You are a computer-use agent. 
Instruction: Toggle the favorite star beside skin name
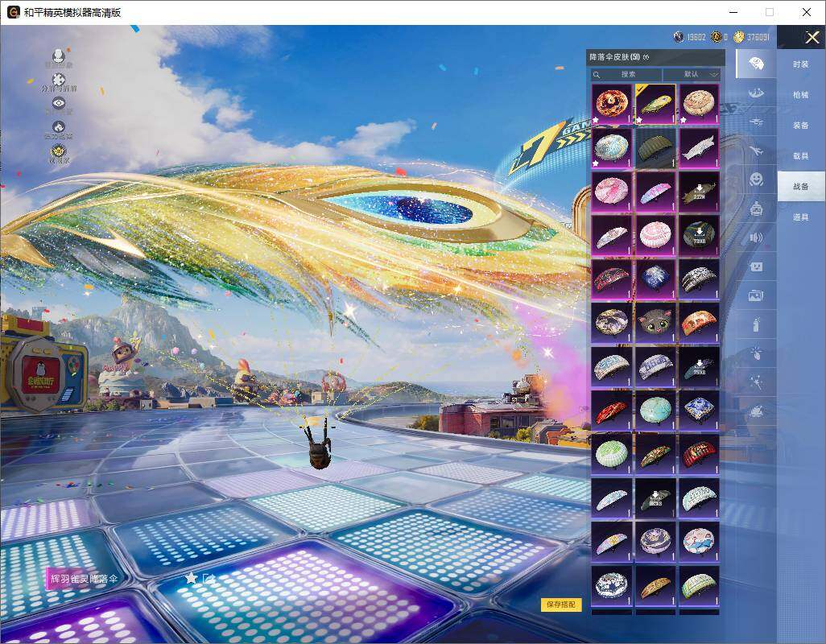tap(191, 578)
